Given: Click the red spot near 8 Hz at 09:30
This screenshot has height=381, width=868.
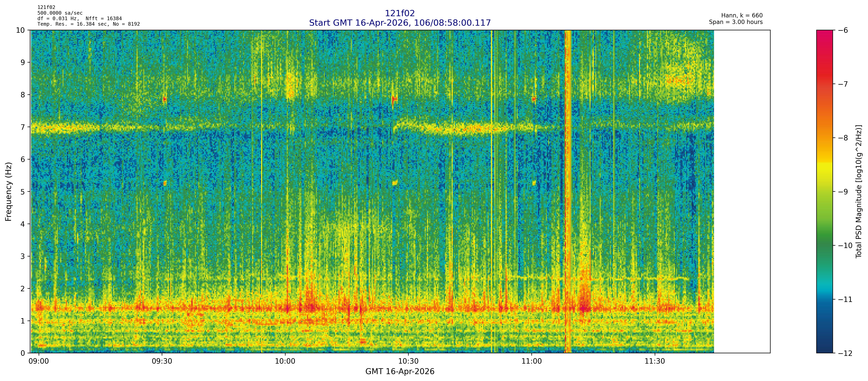Looking at the screenshot, I should pos(164,99).
